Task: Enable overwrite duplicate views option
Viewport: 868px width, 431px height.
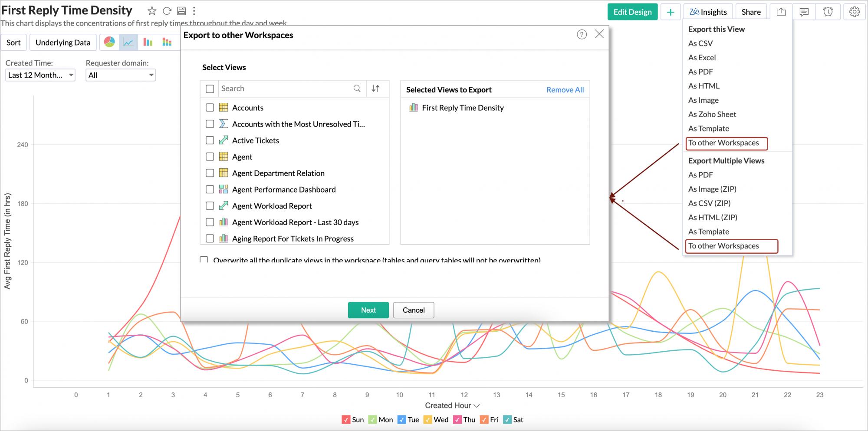Action: 204,259
